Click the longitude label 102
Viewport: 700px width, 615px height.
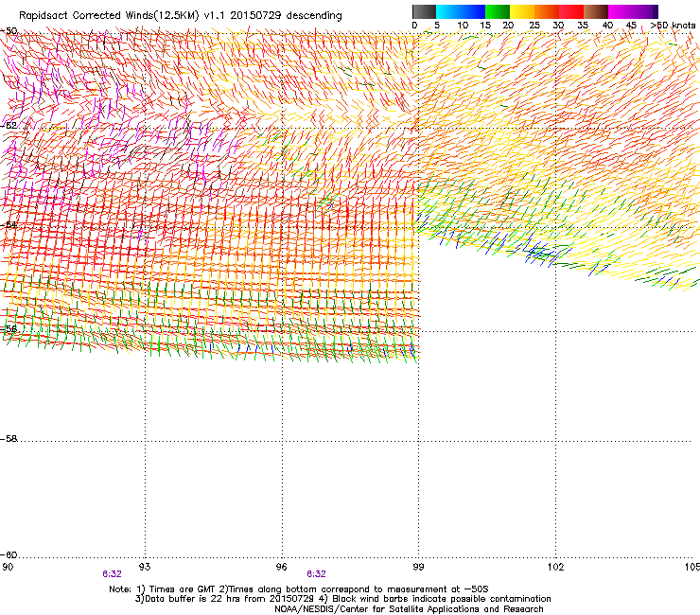pyautogui.click(x=555, y=567)
